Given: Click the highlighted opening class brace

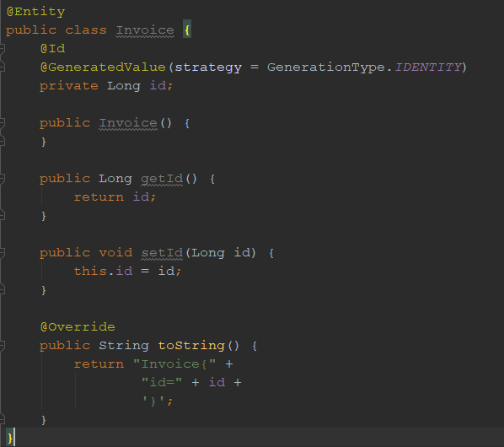Looking at the screenshot, I should (187, 30).
